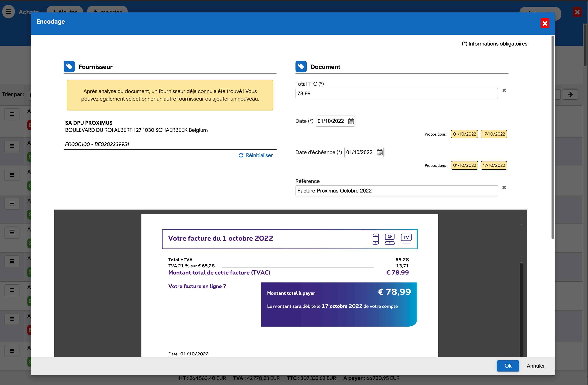588x385 pixels.
Task: Click 'Date : 01/10/2022' in invoice preview
Action: point(188,354)
